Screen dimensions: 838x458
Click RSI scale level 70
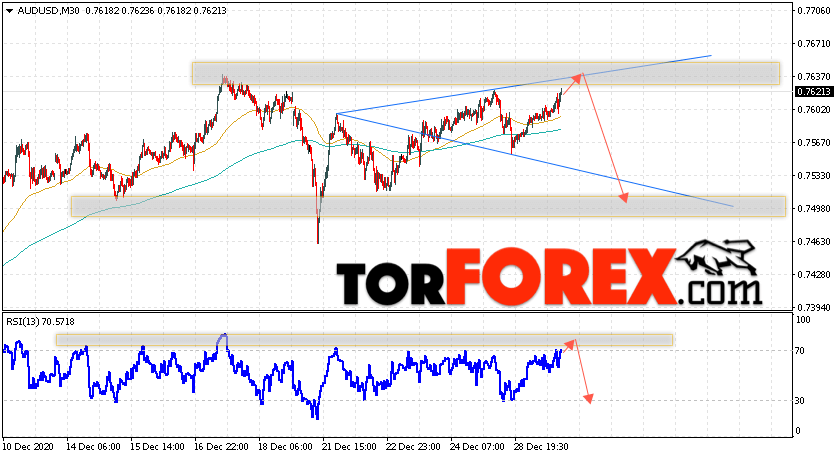(801, 351)
